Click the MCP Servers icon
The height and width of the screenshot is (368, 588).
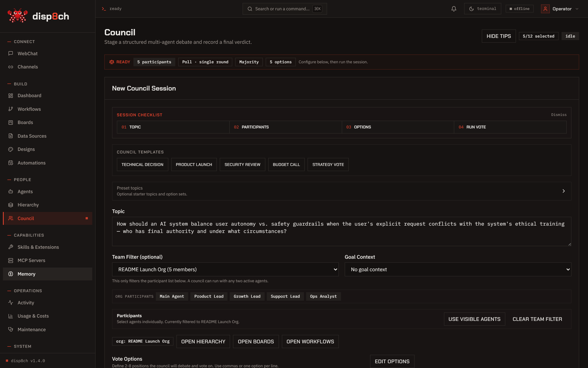click(11, 260)
